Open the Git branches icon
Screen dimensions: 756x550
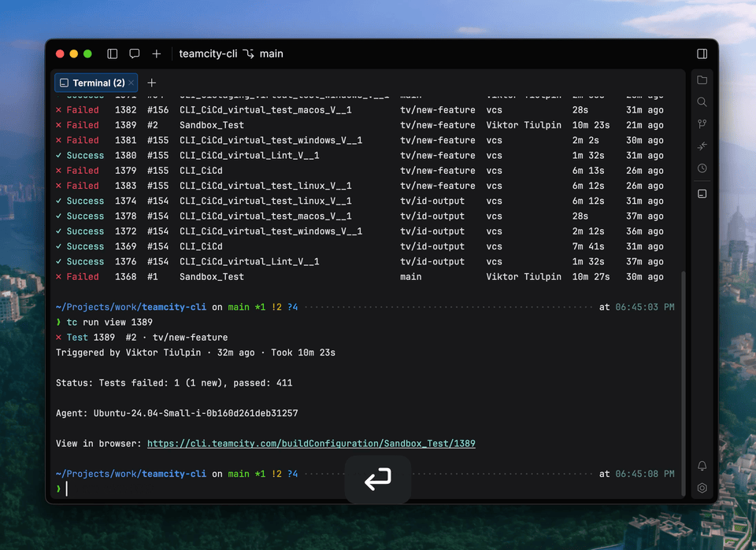coord(702,124)
